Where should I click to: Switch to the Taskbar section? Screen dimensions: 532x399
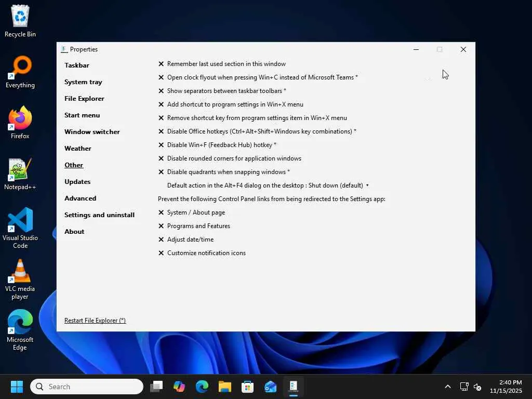pyautogui.click(x=77, y=65)
